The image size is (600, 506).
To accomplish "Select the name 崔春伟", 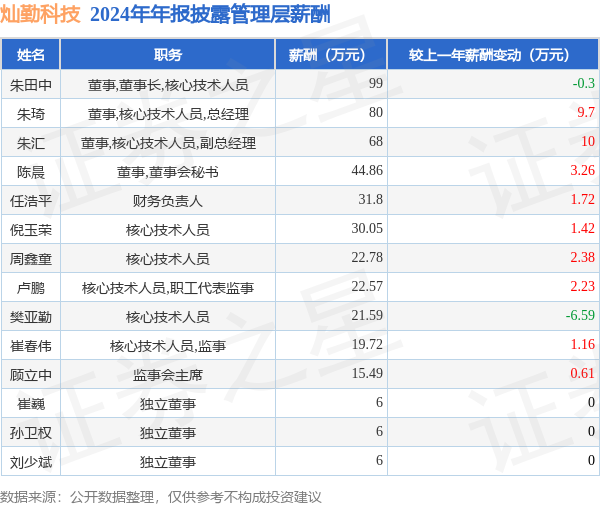I will (x=31, y=346).
